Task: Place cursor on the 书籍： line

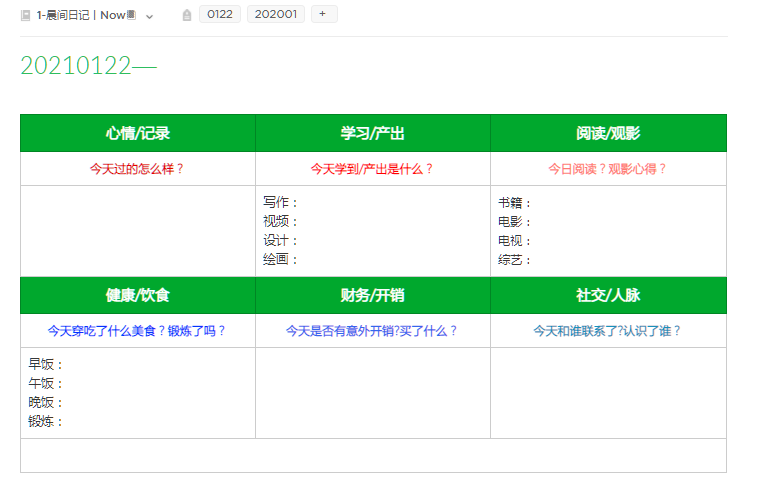Action: [x=516, y=202]
